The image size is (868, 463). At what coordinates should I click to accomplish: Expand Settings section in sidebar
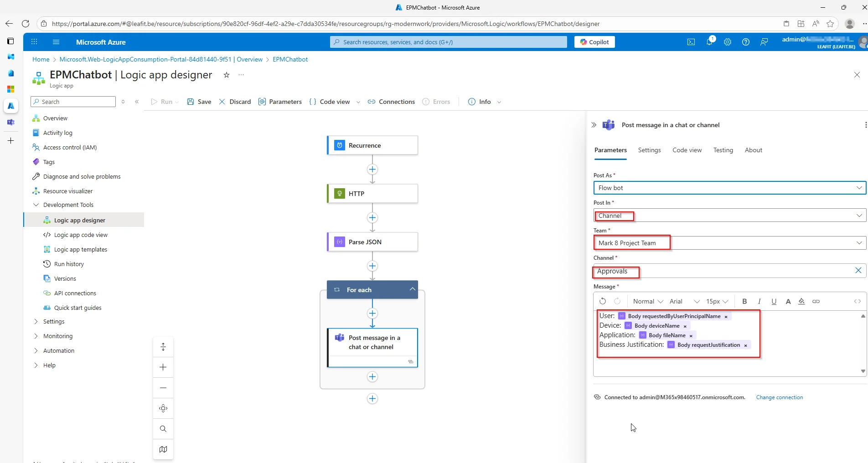tap(36, 321)
